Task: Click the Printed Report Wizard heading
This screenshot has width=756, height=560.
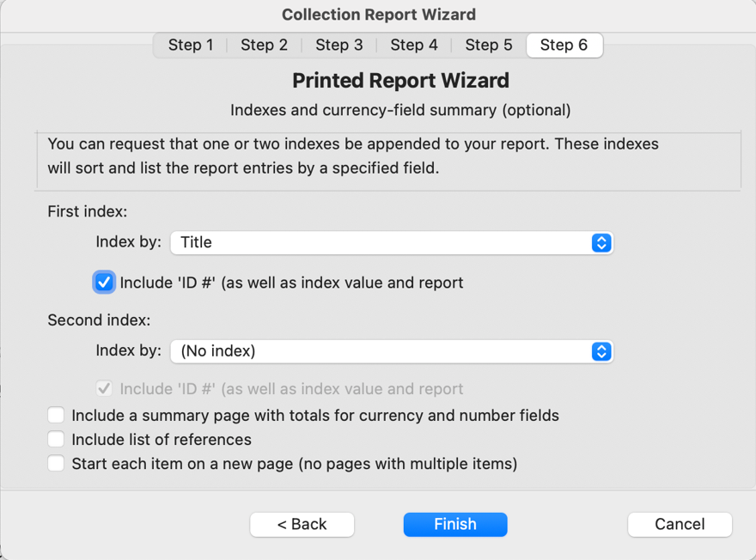Action: tap(401, 80)
